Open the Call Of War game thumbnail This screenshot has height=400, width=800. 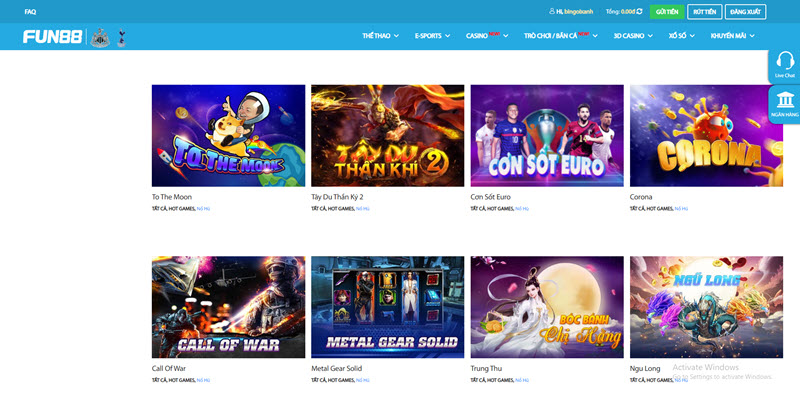pyautogui.click(x=229, y=307)
